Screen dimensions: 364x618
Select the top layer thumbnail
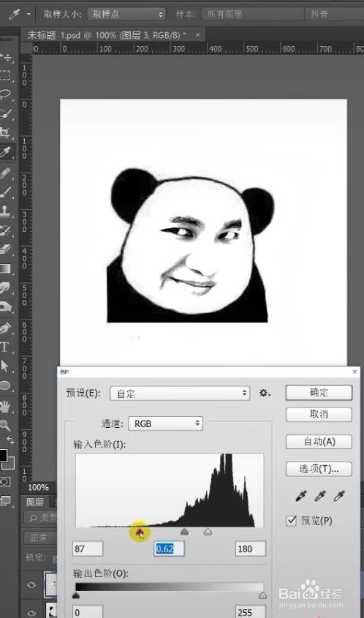pos(50,585)
